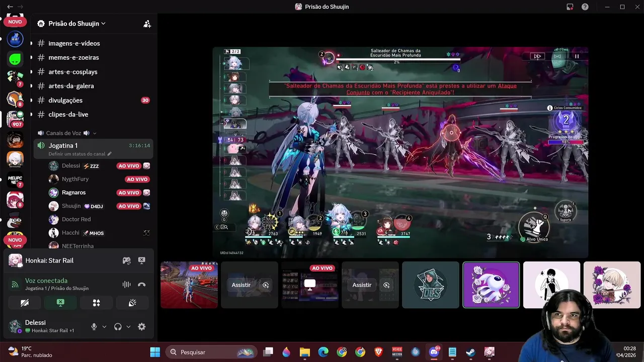Screen dimensions: 644x362
Task: Open the Windows Start menu
Action: 155,352
